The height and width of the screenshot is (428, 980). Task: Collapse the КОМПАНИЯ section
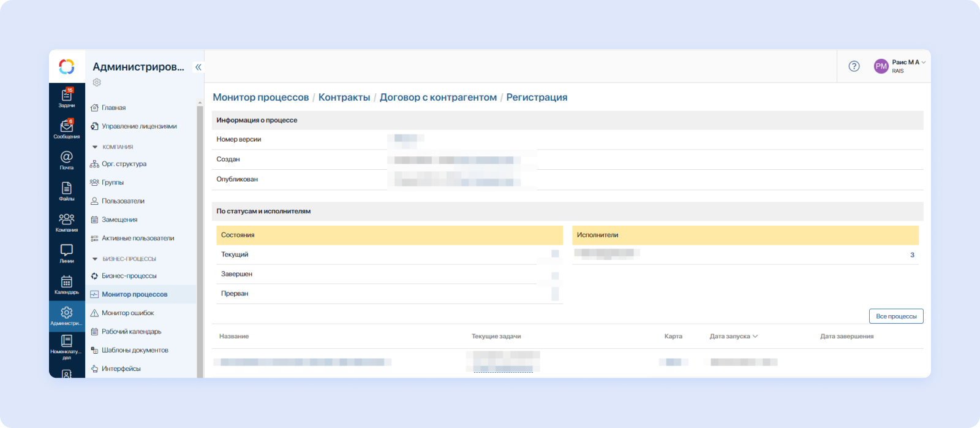(x=95, y=147)
